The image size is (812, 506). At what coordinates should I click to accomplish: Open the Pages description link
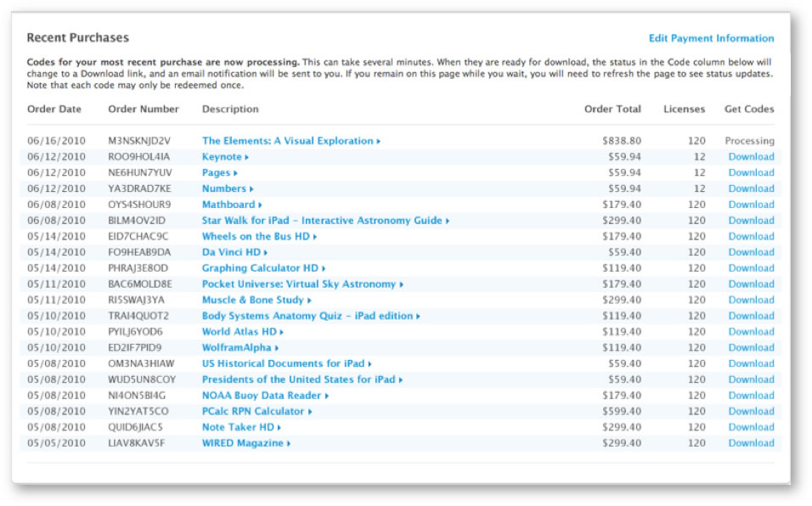pyautogui.click(x=220, y=173)
